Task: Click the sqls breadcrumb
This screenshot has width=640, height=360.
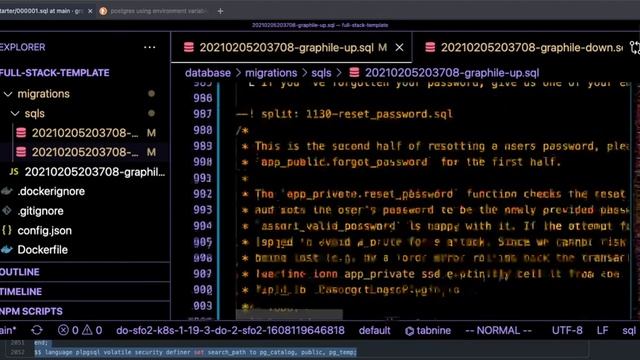Action: (321, 73)
